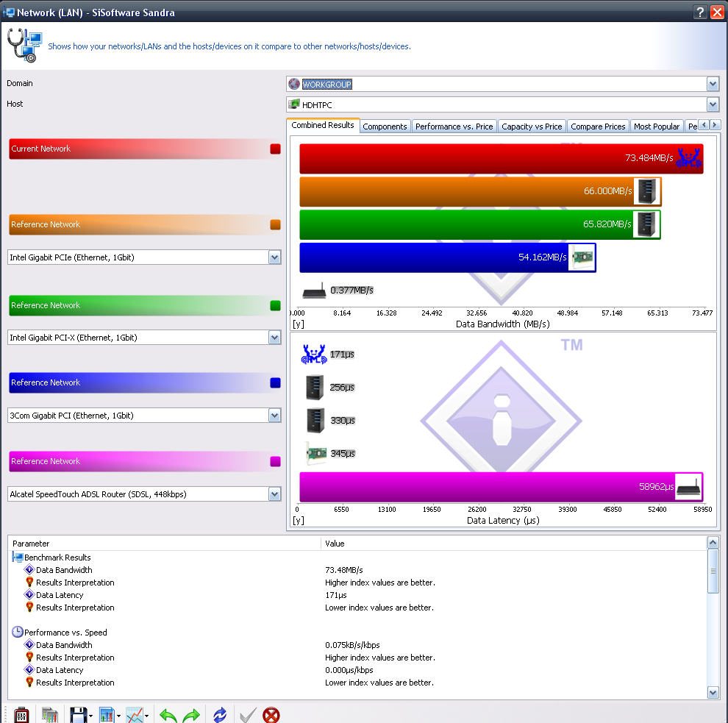
Task: Click the Benchmark Results tree icon
Action: 18,558
